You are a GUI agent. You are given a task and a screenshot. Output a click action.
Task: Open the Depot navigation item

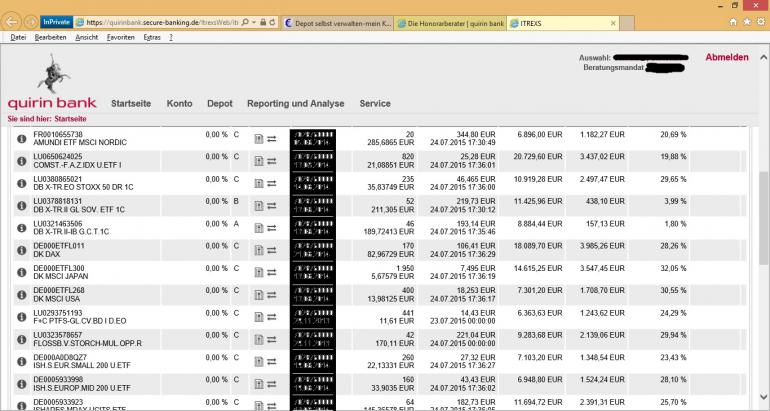click(x=220, y=104)
